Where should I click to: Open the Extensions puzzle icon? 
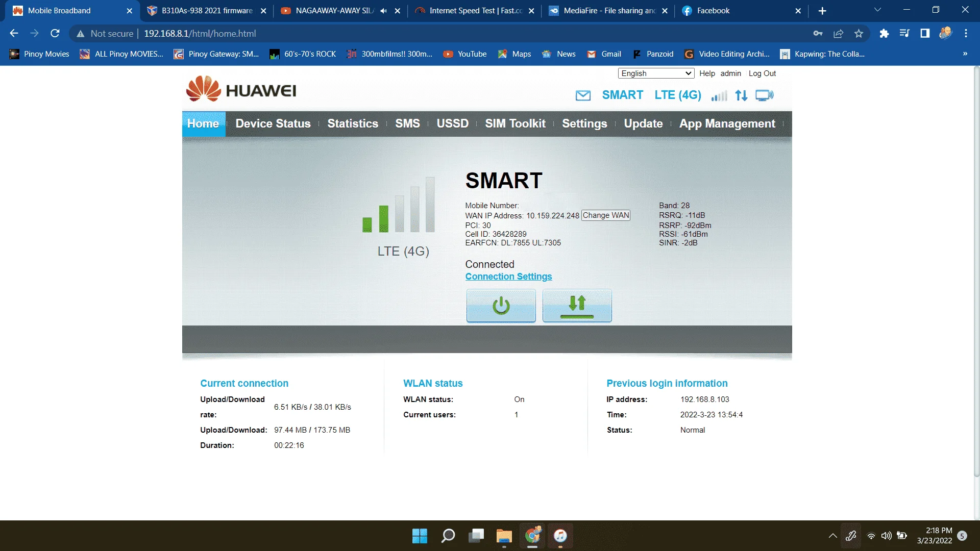[x=884, y=33]
